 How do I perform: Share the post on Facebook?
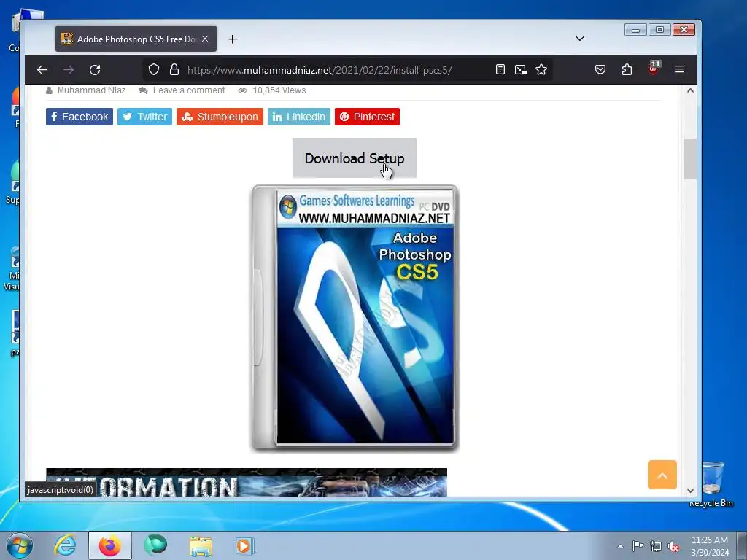point(80,117)
